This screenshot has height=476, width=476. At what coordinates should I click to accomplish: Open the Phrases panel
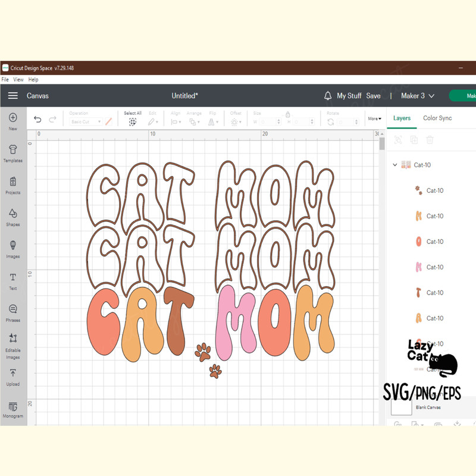13,309
